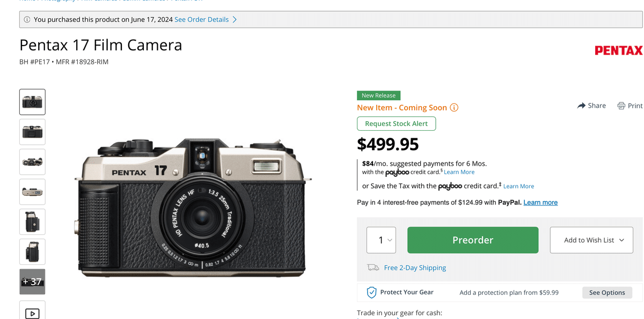Select the first camera front thumbnail
This screenshot has height=319, width=644.
pos(32,102)
